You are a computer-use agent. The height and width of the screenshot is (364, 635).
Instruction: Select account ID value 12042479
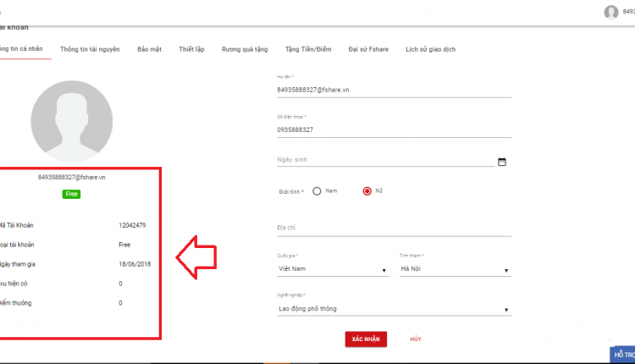pos(132,225)
